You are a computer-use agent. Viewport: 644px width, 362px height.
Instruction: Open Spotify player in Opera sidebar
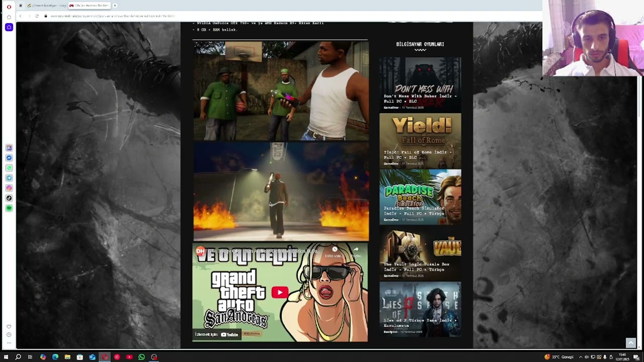point(9,208)
